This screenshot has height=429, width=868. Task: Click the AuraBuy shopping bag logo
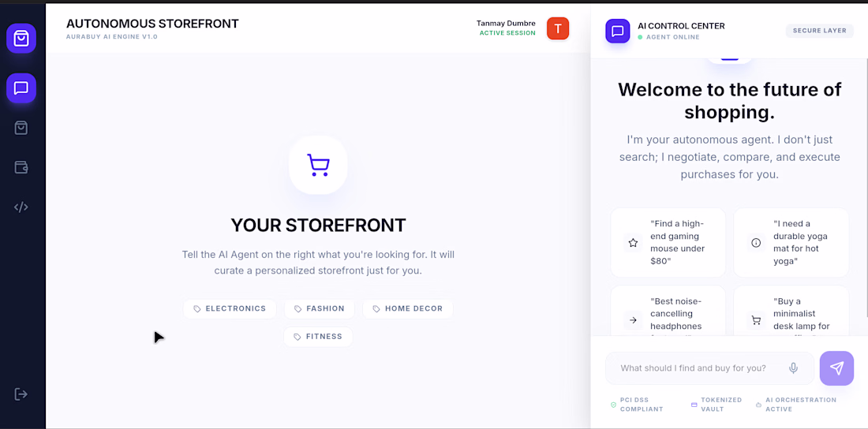point(21,38)
